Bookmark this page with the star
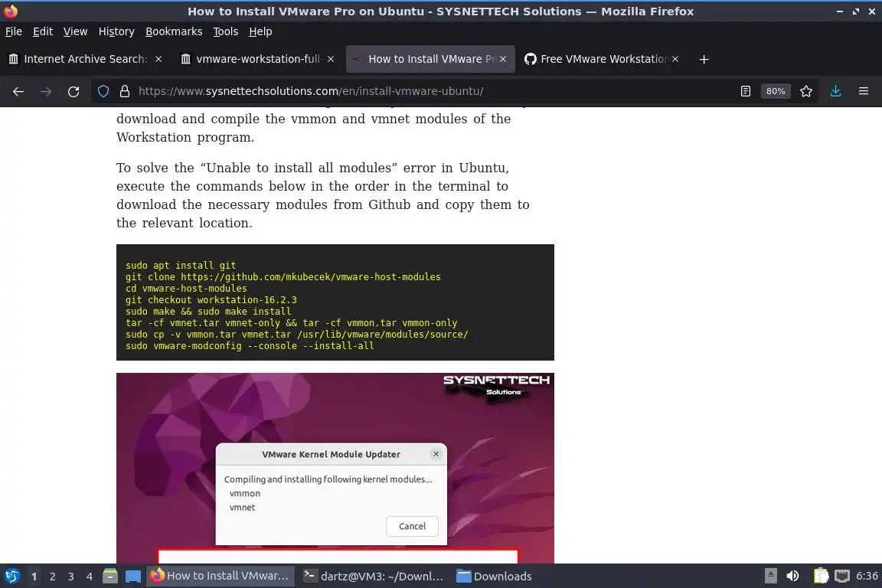 point(806,91)
